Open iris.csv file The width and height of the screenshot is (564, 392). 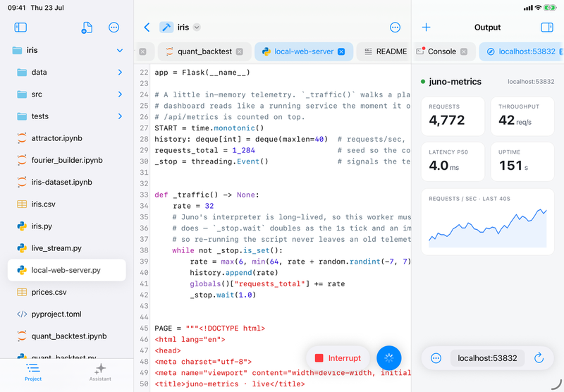point(66,204)
